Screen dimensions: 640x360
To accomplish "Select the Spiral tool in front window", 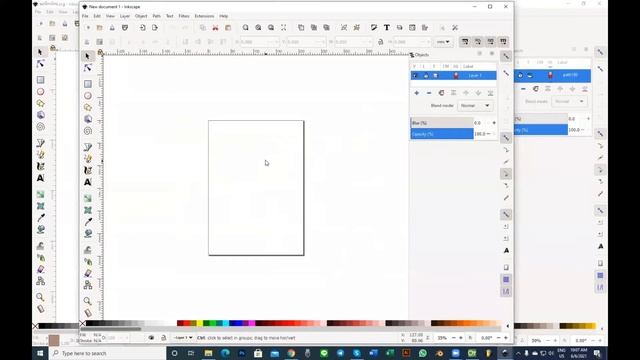I will pos(88,131).
